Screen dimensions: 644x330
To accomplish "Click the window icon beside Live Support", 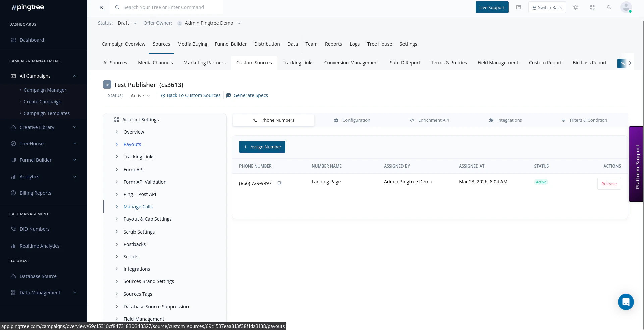I will 519,7.
